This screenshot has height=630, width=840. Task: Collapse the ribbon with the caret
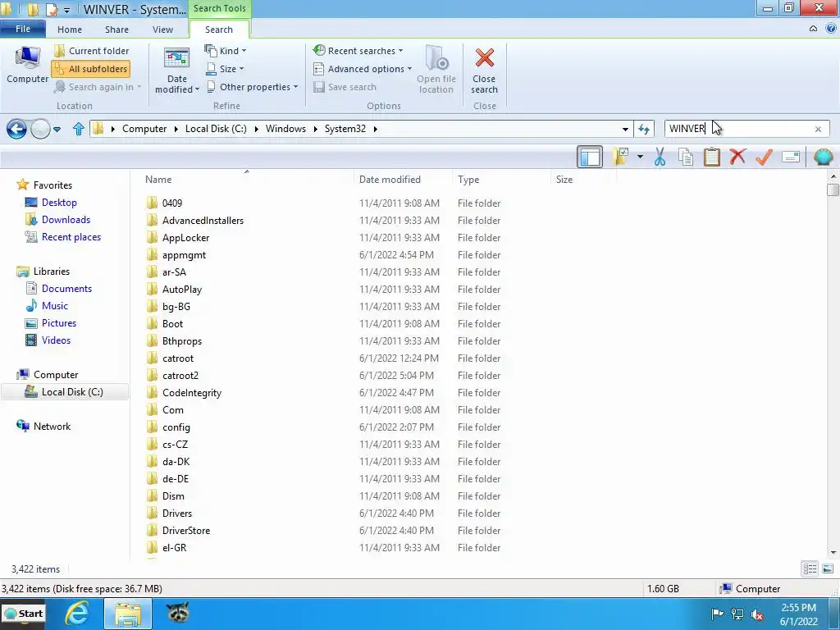coord(813,29)
